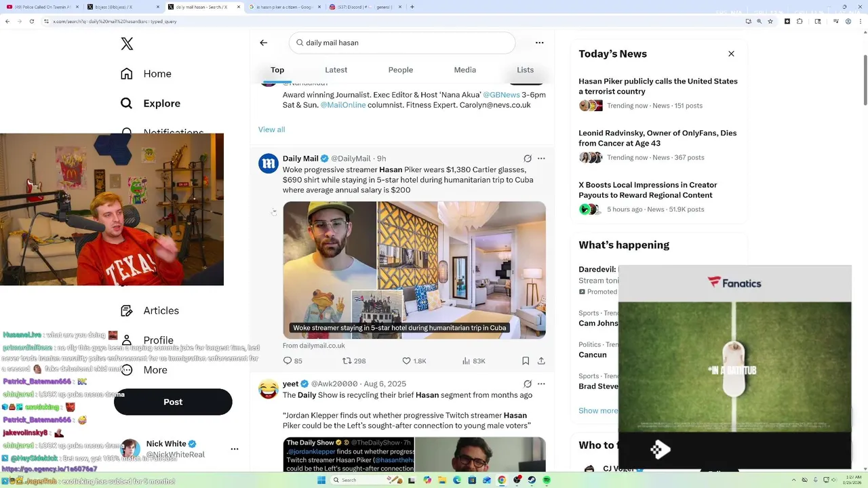Open Microsoft Edge from taskbar
This screenshot has height=488, width=868.
457,480
